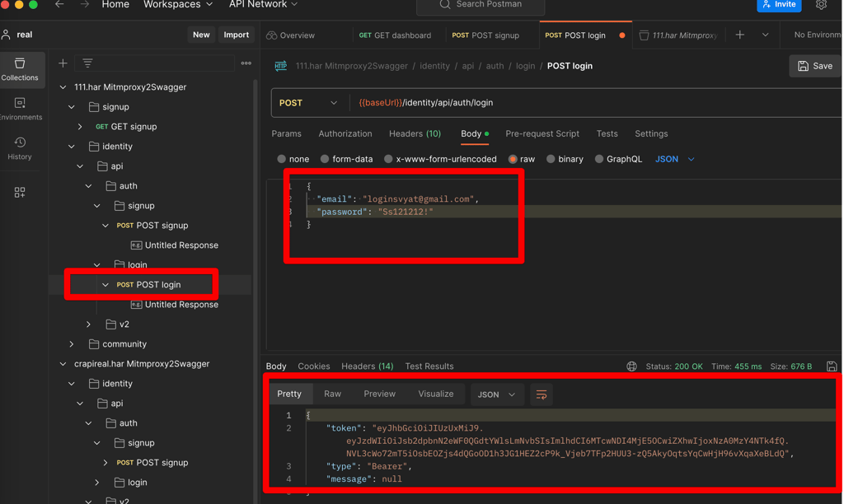Click into the Search Postman field
The image size is (844, 504).
481,6
